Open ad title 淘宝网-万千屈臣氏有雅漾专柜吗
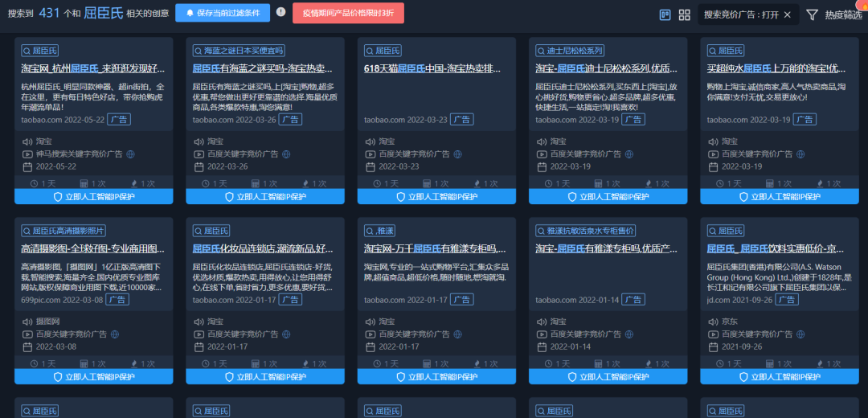This screenshot has height=418, width=868. point(435,249)
